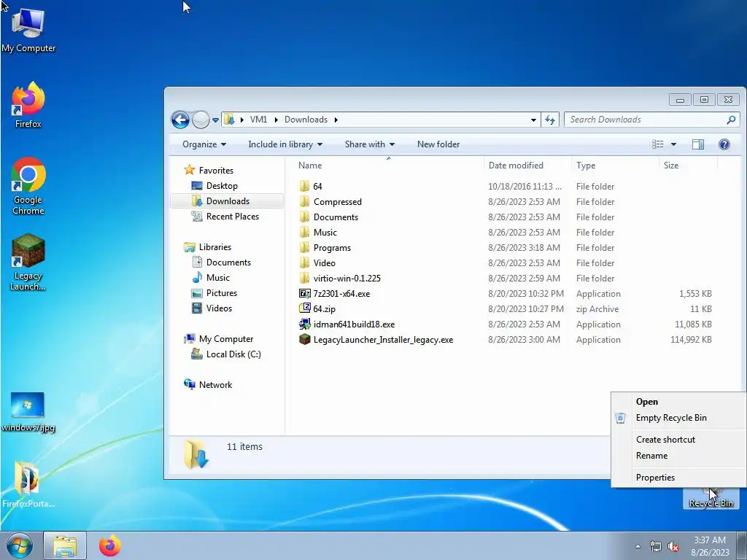Select Libraries in navigation pane
This screenshot has width=747, height=560.
(208, 246)
